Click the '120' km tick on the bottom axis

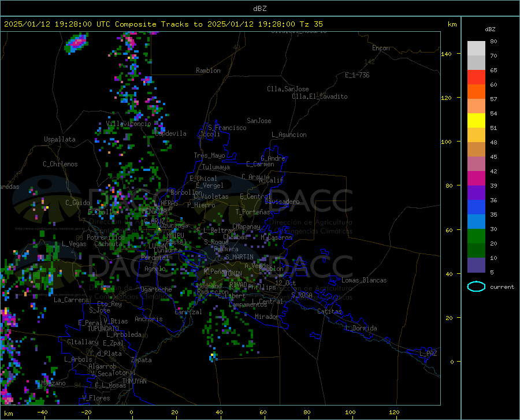[x=394, y=412]
